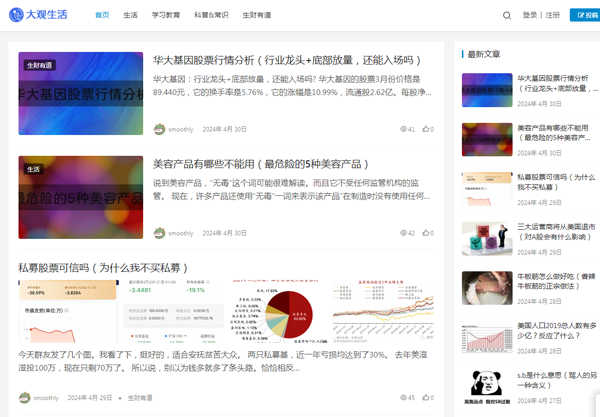600x417 pixels.
Task: Click views eye icon showing 42
Action: click(403, 233)
